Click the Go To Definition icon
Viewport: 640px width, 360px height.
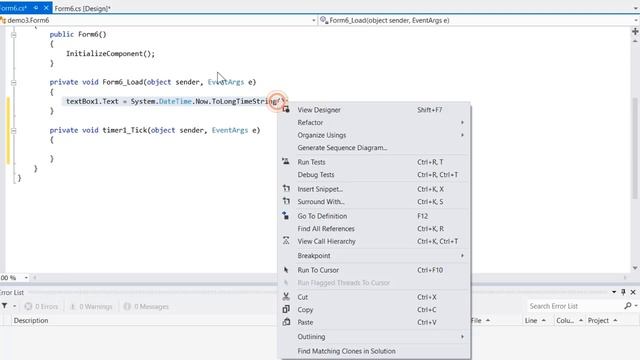pos(286,216)
